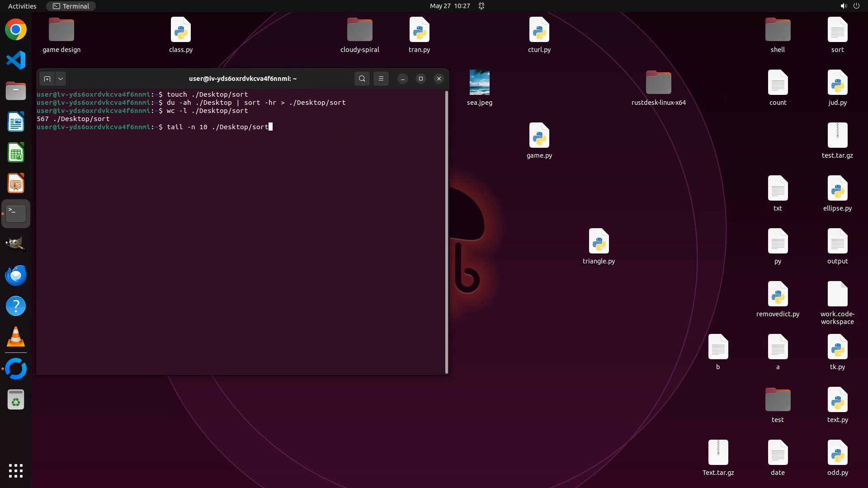
Task: Open LibreOffice Calc from the dock
Action: [16, 153]
